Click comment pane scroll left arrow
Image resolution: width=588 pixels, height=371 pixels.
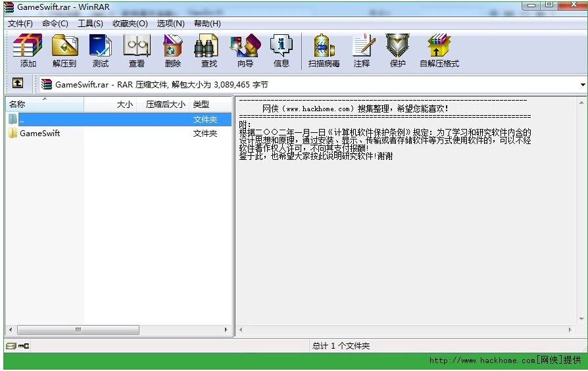pyautogui.click(x=241, y=330)
